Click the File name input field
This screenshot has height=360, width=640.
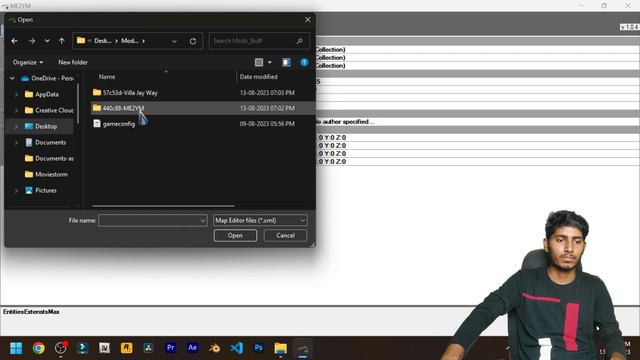click(x=149, y=220)
